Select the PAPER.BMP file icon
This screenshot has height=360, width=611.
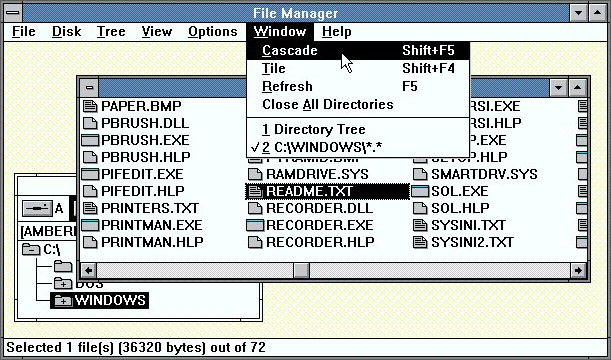[x=90, y=106]
